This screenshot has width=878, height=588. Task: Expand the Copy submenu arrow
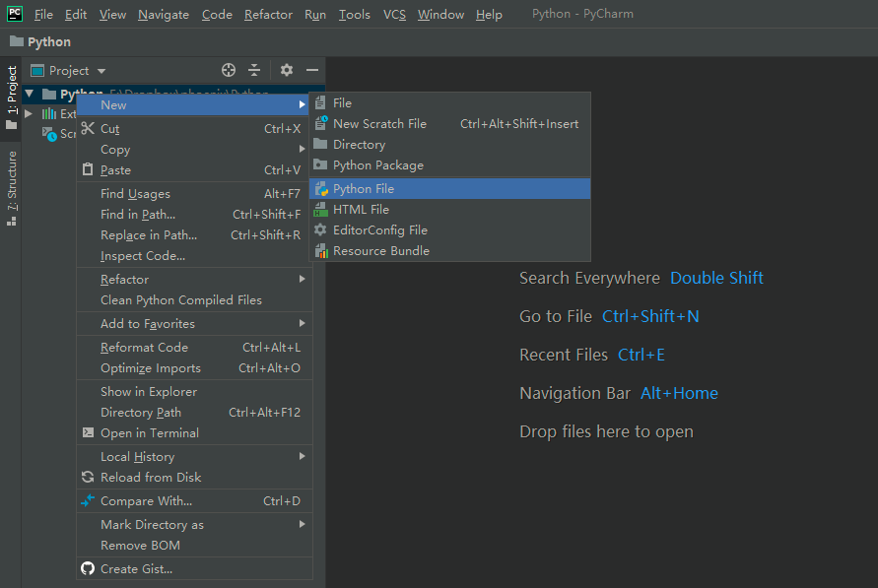[303, 149]
